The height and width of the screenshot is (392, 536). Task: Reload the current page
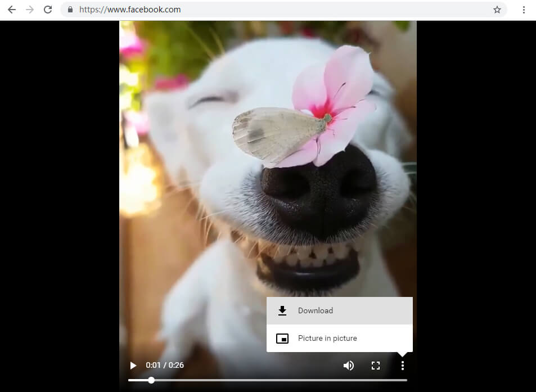[x=48, y=10]
